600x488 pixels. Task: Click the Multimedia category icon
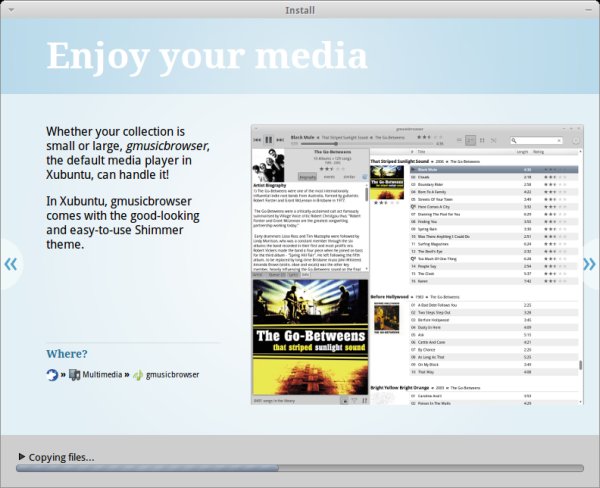coord(74,375)
